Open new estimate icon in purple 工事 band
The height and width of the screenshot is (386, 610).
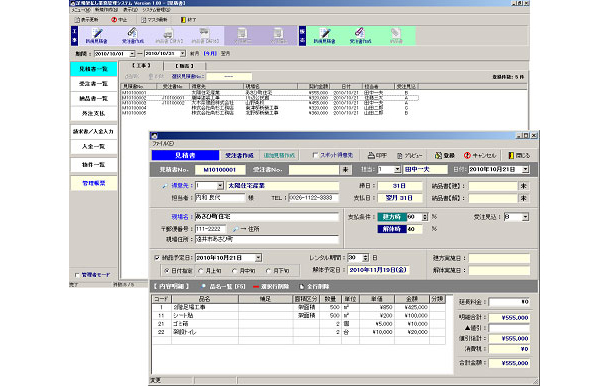(x=96, y=33)
